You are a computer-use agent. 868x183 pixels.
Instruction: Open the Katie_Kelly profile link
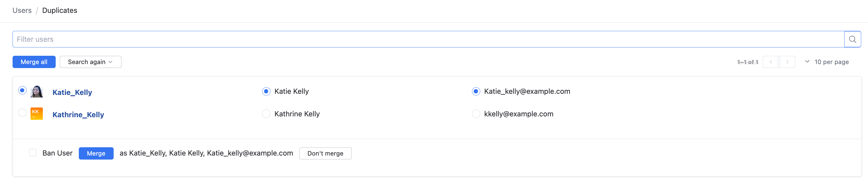click(72, 92)
